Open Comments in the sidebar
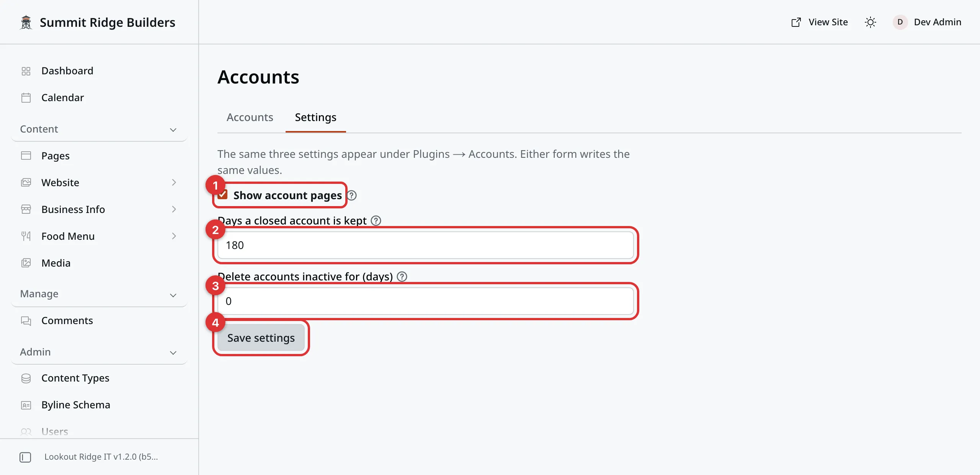Viewport: 980px width, 475px height. [99, 321]
